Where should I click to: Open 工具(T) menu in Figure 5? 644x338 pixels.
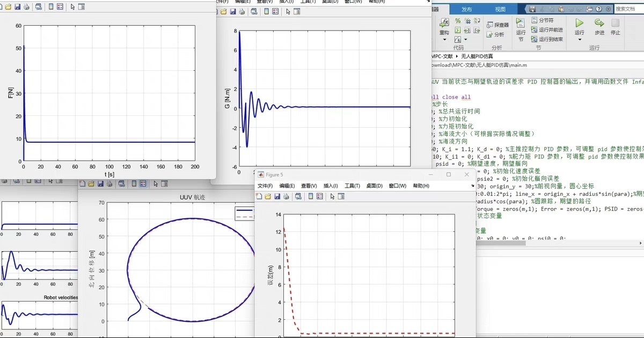352,186
